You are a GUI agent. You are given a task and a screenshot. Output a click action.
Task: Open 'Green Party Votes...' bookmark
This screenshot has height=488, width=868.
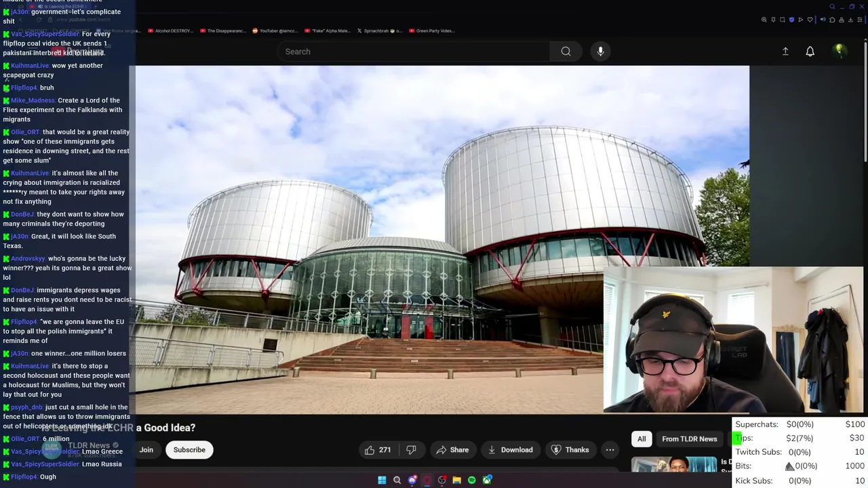coord(431,30)
